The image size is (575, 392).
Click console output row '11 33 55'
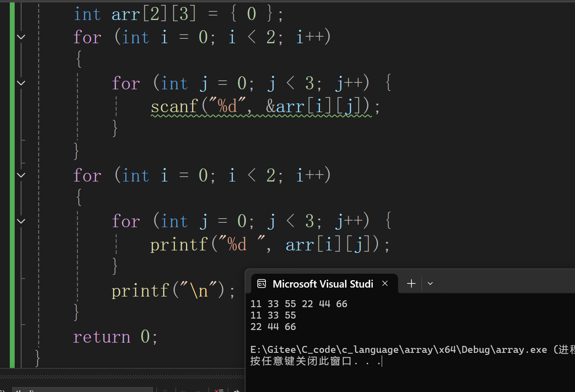tap(273, 315)
